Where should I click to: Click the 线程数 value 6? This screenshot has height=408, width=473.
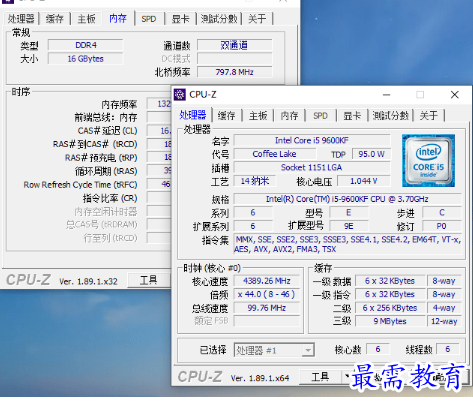(x=448, y=349)
